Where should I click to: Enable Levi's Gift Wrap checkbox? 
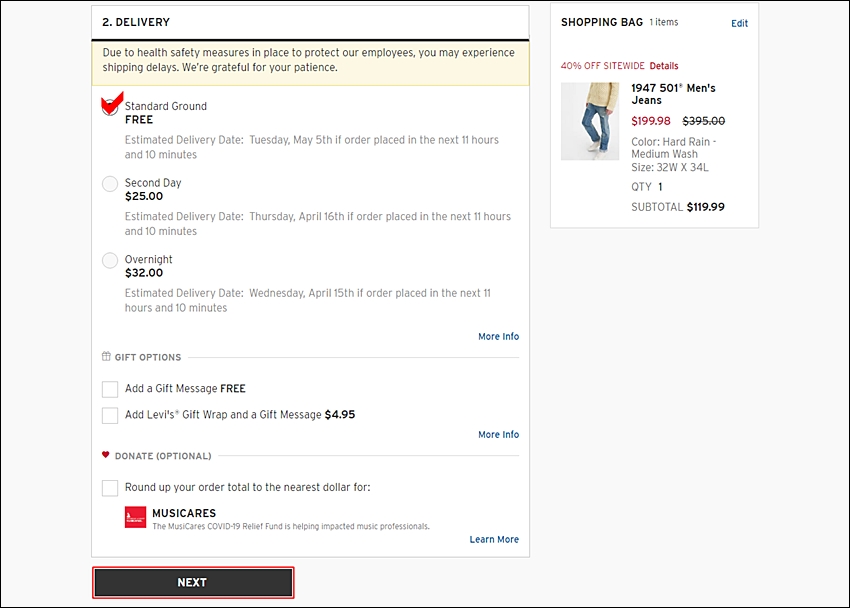pos(110,415)
